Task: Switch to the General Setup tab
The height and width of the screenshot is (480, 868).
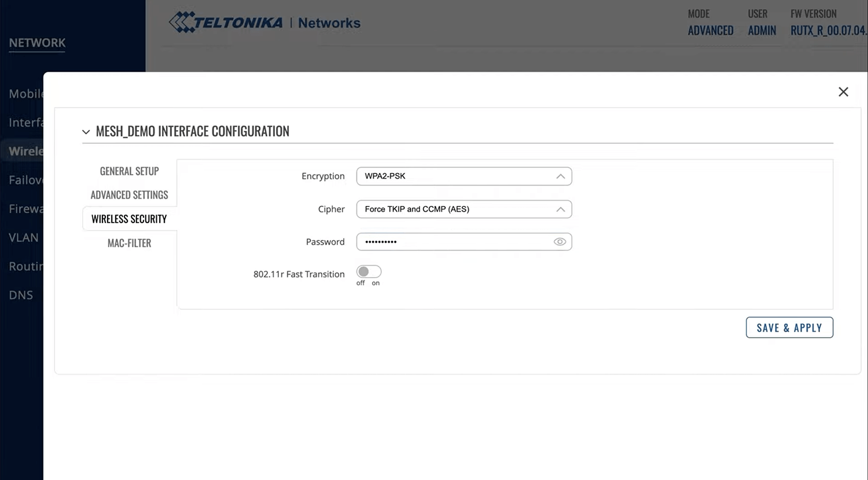Action: 129,171
